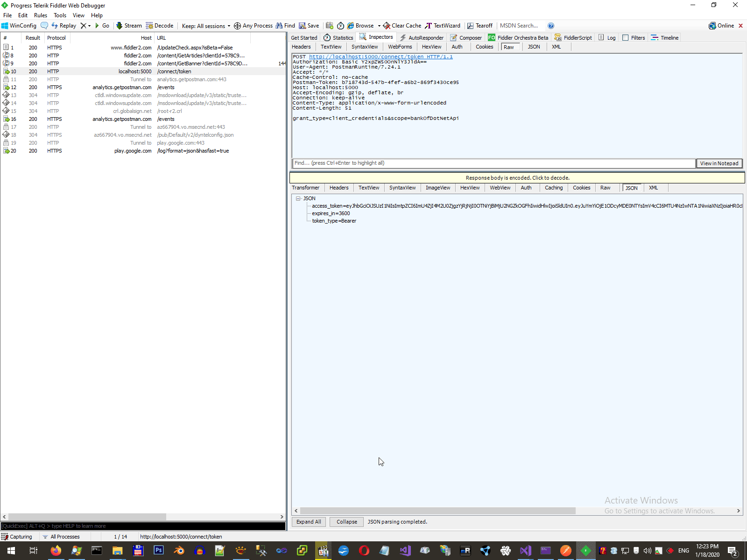Click the JSON view horizontal scrollbar
Viewport: 747px width, 560px height.
click(437, 511)
